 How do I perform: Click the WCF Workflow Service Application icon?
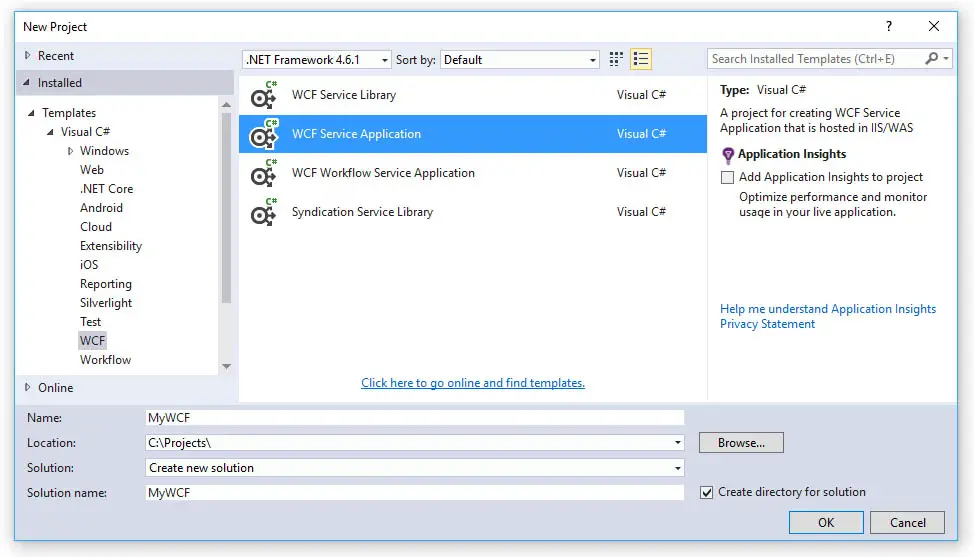pyautogui.click(x=264, y=173)
